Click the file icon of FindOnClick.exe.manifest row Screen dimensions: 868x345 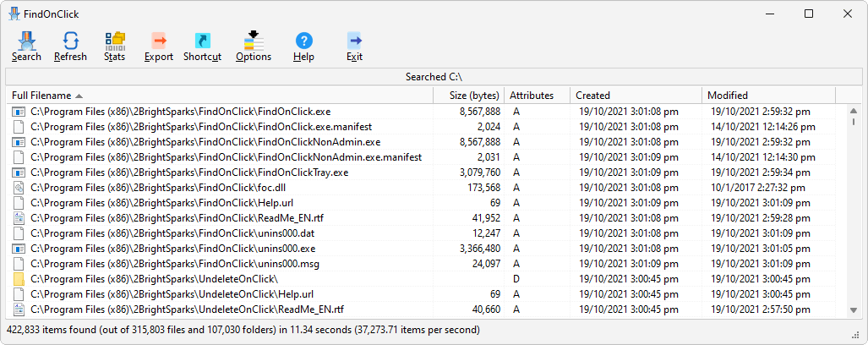pyautogui.click(x=19, y=127)
